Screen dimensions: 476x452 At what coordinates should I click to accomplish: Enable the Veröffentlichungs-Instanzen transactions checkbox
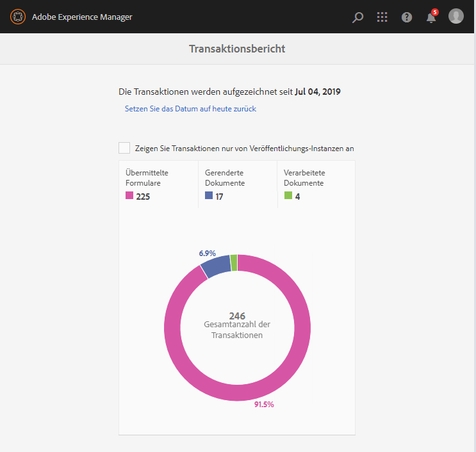coord(124,148)
